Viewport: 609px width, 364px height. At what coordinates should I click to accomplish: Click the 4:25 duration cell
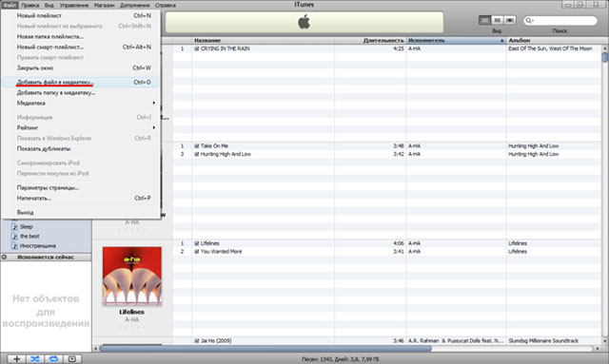[399, 48]
